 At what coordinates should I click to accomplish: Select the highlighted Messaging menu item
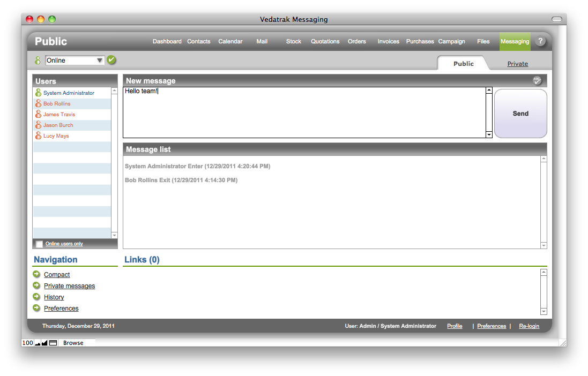515,41
